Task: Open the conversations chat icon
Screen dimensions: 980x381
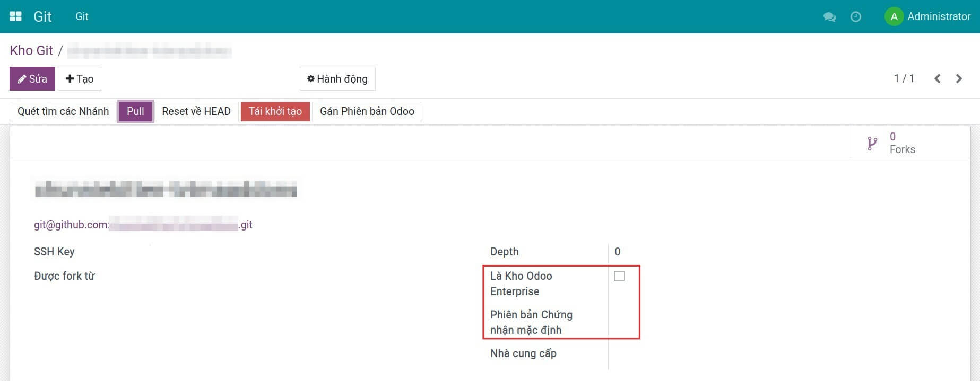Action: point(829,17)
